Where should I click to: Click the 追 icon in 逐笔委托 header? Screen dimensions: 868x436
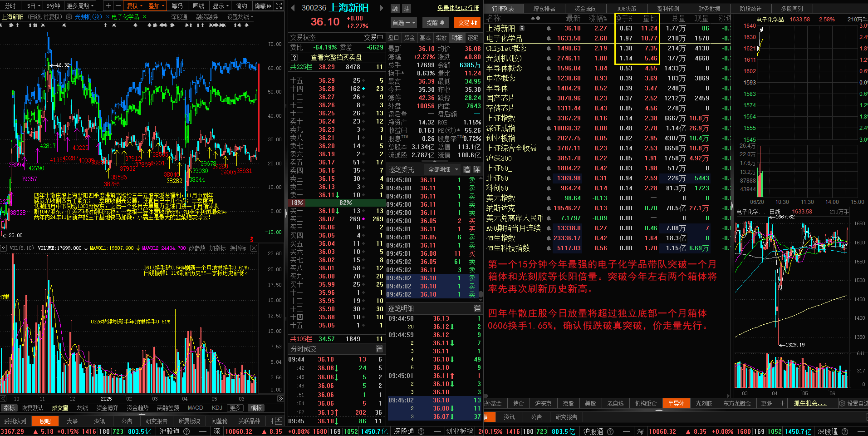(466, 169)
